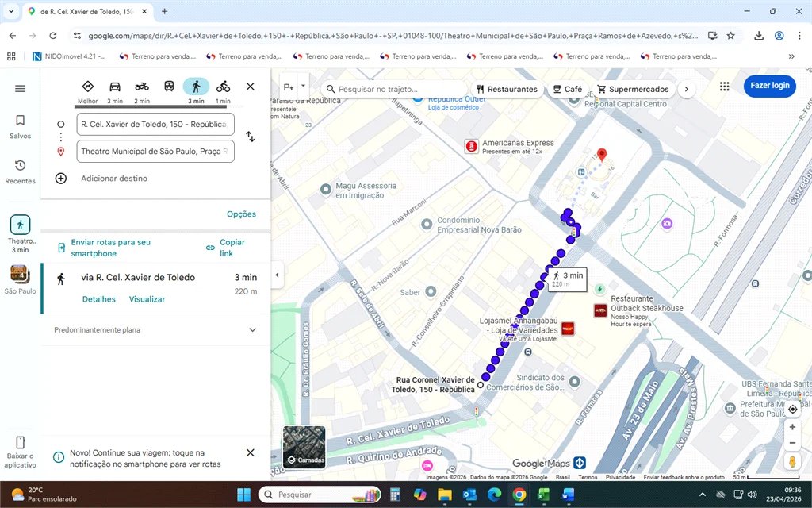The width and height of the screenshot is (812, 508).
Task: Click Visualizar route preview
Action: point(147,299)
